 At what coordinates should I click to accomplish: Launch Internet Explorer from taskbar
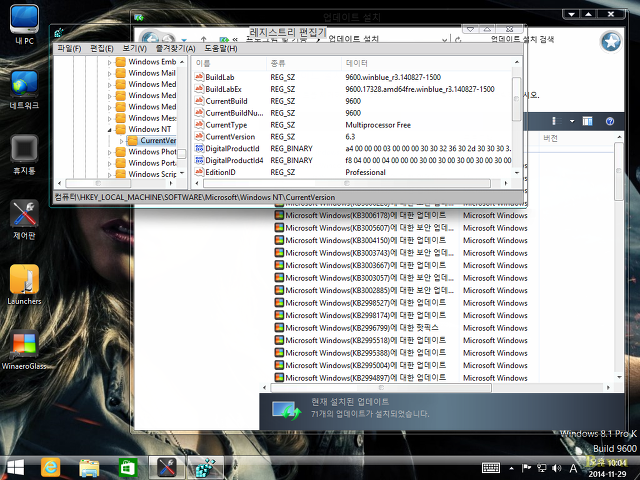51,467
